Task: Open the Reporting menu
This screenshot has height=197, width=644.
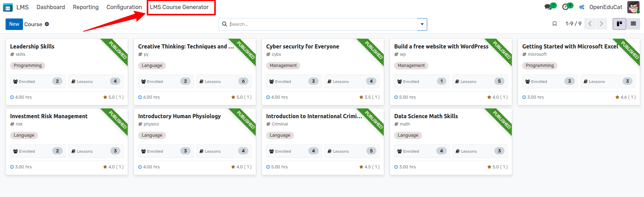Action: tap(86, 7)
